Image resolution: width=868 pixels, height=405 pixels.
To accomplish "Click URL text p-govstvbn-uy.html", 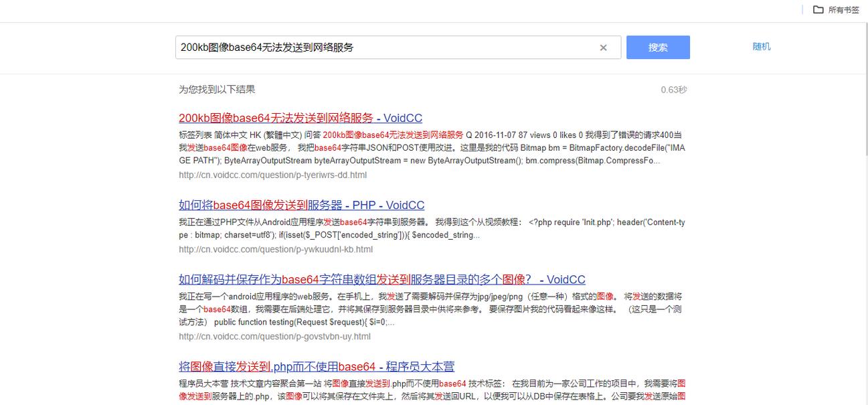I will pyautogui.click(x=274, y=336).
